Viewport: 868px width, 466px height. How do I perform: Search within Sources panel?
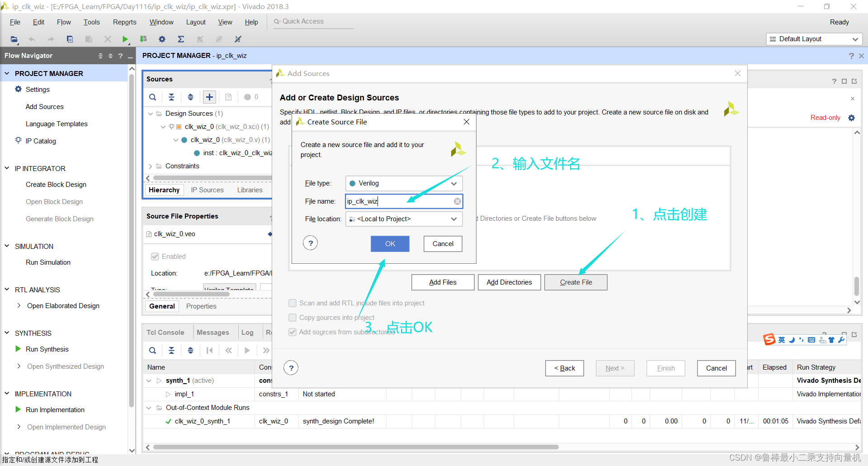[153, 97]
